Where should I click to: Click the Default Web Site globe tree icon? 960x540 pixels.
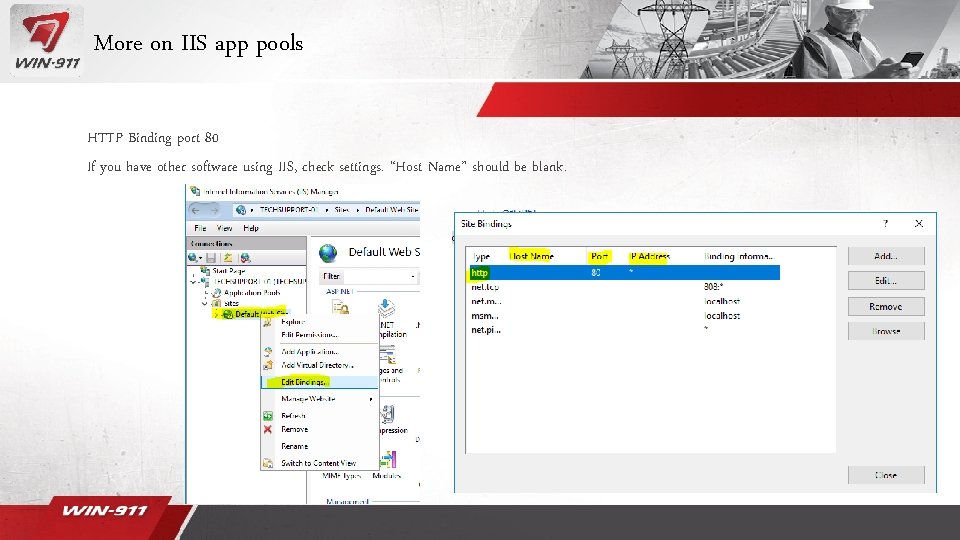tap(228, 314)
